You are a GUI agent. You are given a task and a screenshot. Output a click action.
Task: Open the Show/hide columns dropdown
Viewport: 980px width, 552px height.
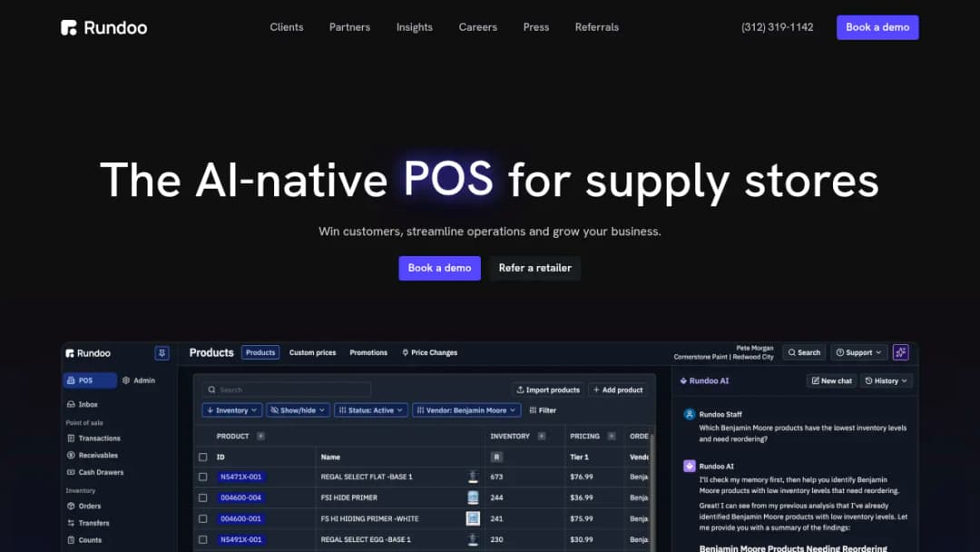(298, 410)
